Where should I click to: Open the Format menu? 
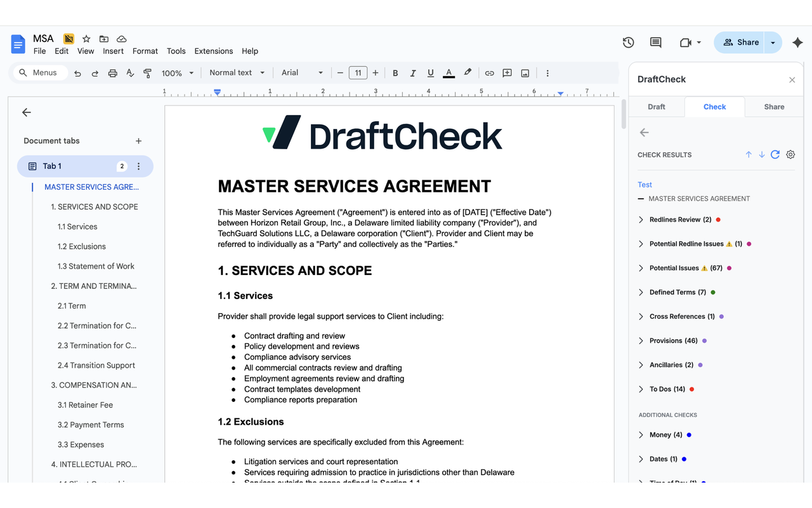[x=145, y=51]
